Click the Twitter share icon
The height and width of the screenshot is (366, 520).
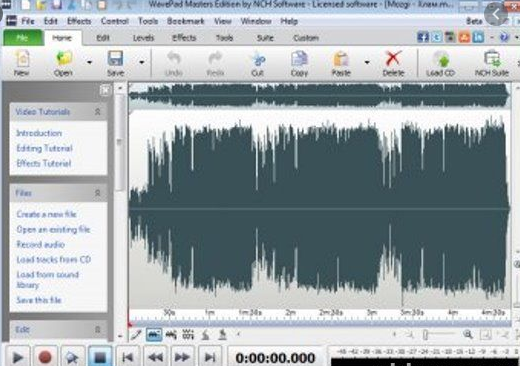pyautogui.click(x=437, y=37)
